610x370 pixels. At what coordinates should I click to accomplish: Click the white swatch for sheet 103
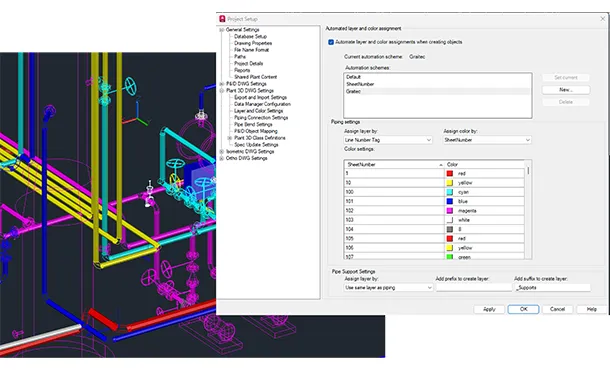[450, 220]
